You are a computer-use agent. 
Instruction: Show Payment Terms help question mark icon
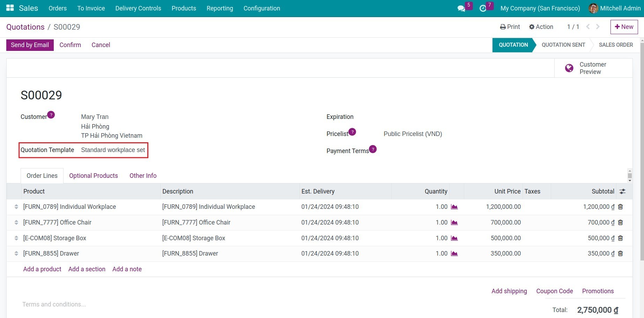tap(373, 149)
